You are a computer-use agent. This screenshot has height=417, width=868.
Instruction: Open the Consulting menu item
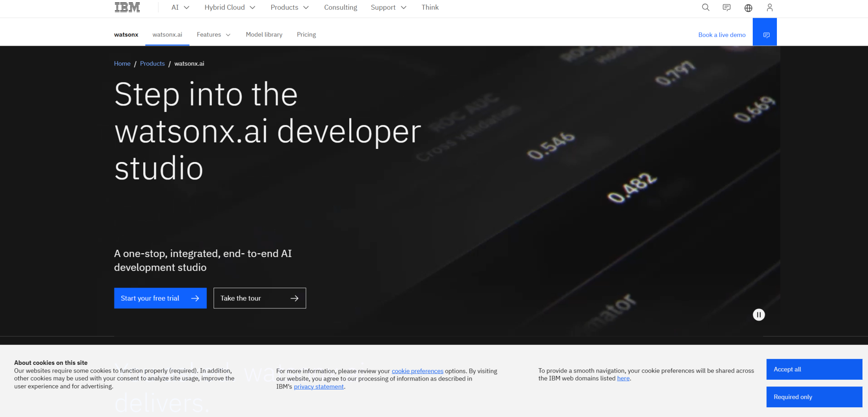[341, 7]
